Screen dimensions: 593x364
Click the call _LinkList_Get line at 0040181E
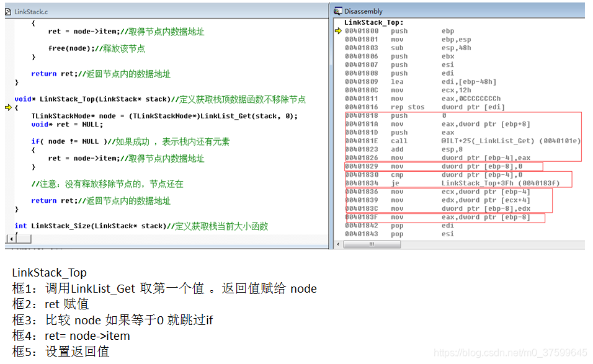click(463, 141)
